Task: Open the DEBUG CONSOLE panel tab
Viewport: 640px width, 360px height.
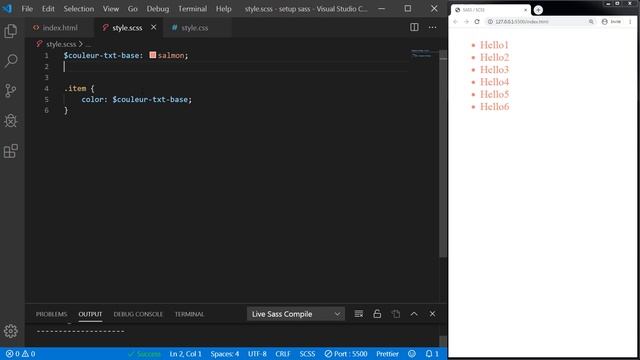Action: click(x=138, y=314)
